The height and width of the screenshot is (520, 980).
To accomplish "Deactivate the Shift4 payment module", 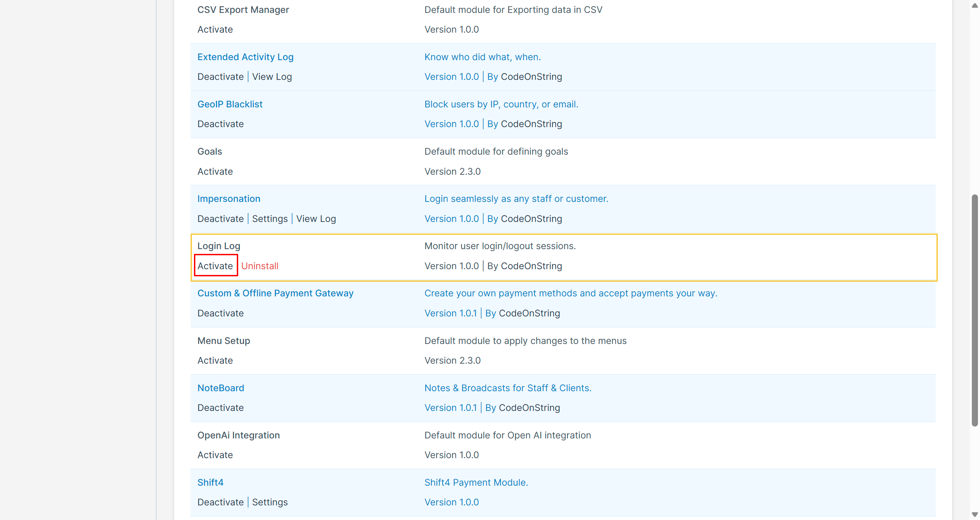I will pos(220,502).
